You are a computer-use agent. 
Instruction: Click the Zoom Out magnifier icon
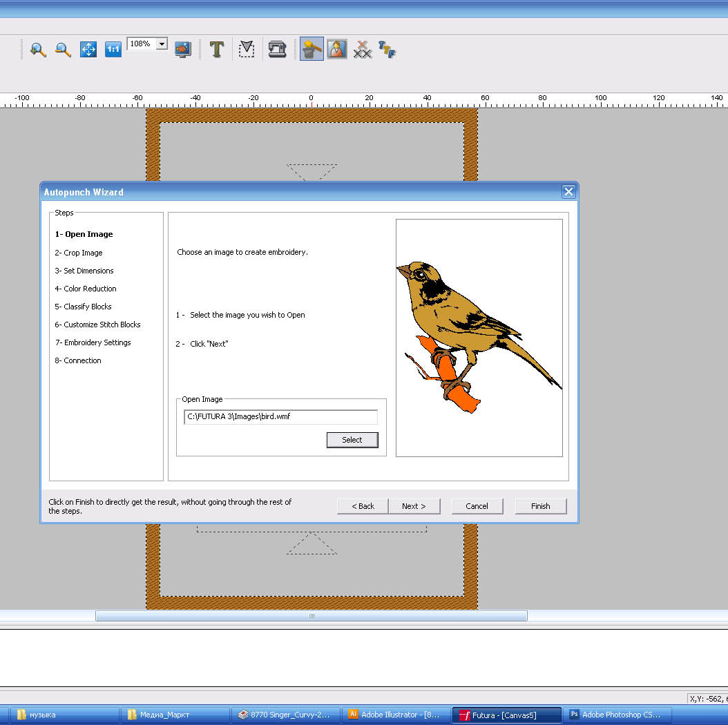tap(63, 50)
